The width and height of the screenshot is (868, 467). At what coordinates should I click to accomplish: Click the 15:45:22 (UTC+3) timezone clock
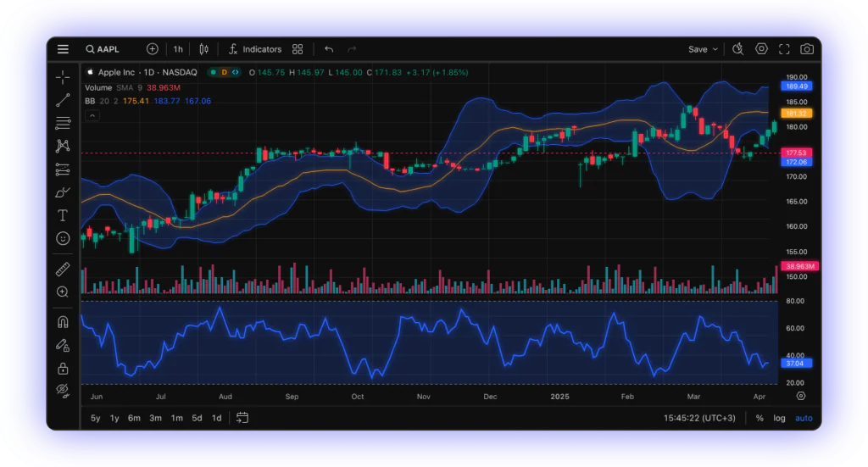(699, 419)
